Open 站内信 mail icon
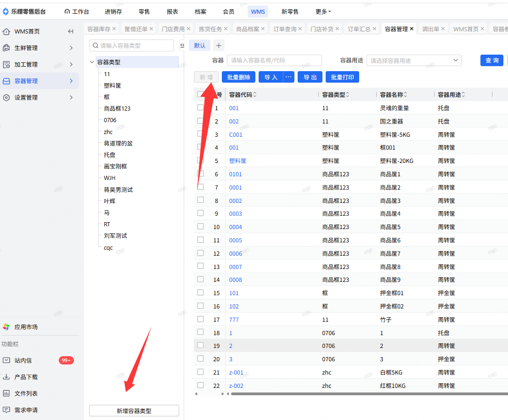 click(x=6, y=360)
